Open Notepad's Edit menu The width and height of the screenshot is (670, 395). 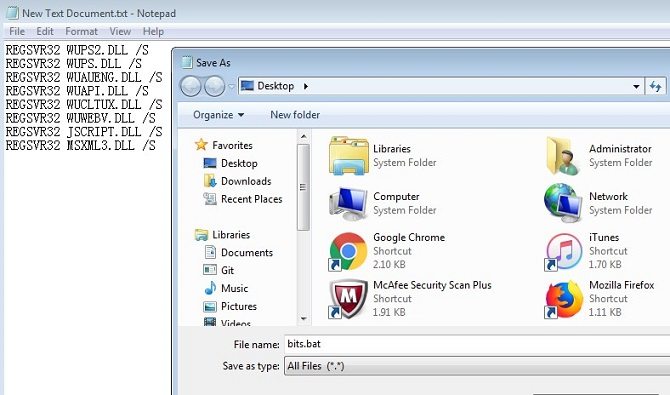[x=45, y=31]
